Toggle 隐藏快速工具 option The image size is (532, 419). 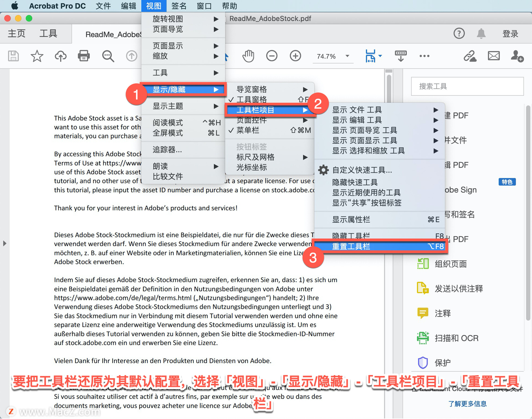point(380,182)
